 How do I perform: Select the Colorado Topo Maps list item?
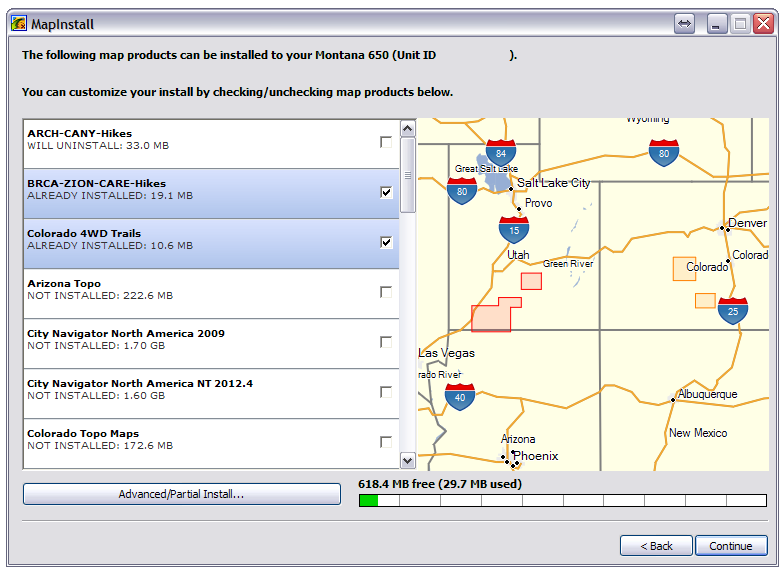200,439
